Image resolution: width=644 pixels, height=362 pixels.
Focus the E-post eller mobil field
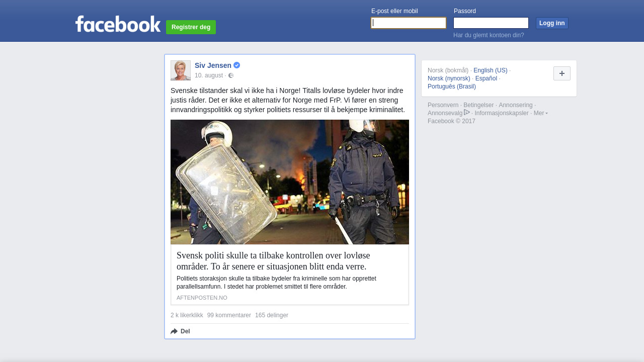tap(409, 23)
